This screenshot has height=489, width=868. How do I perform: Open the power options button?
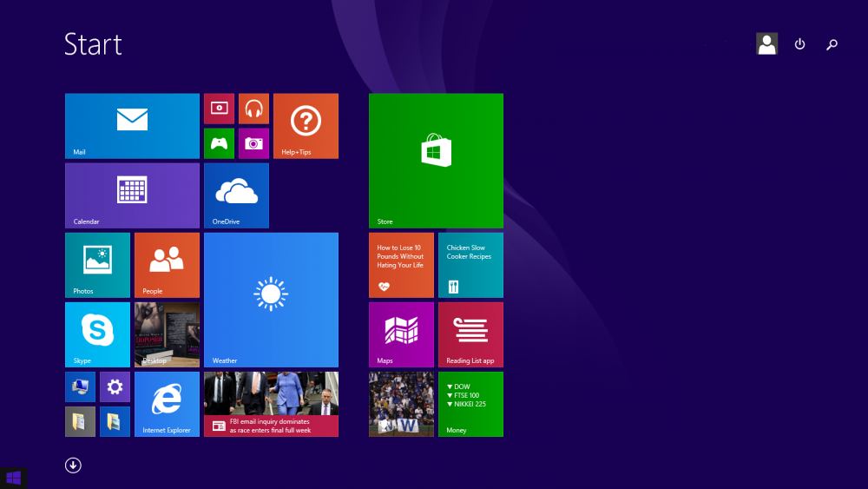coord(799,43)
